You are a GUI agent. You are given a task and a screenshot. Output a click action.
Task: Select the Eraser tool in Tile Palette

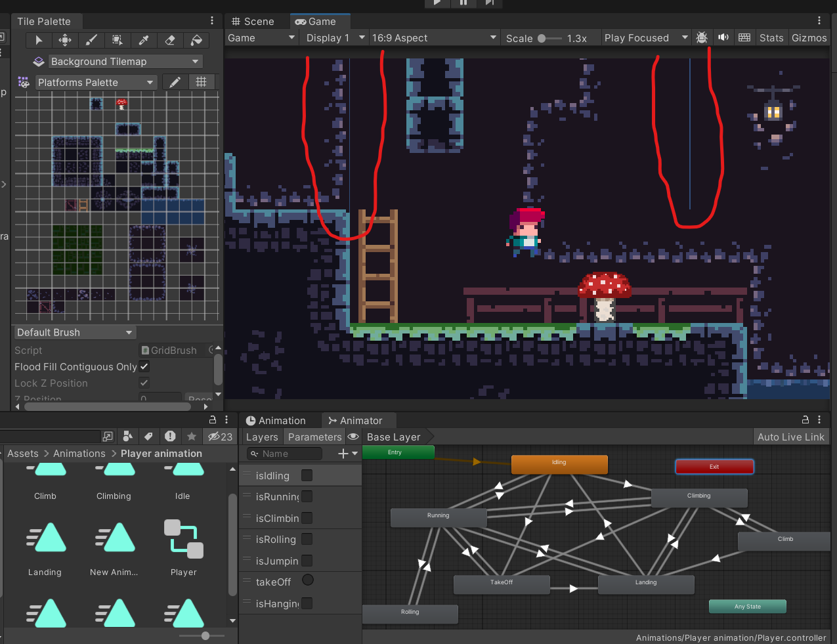171,40
